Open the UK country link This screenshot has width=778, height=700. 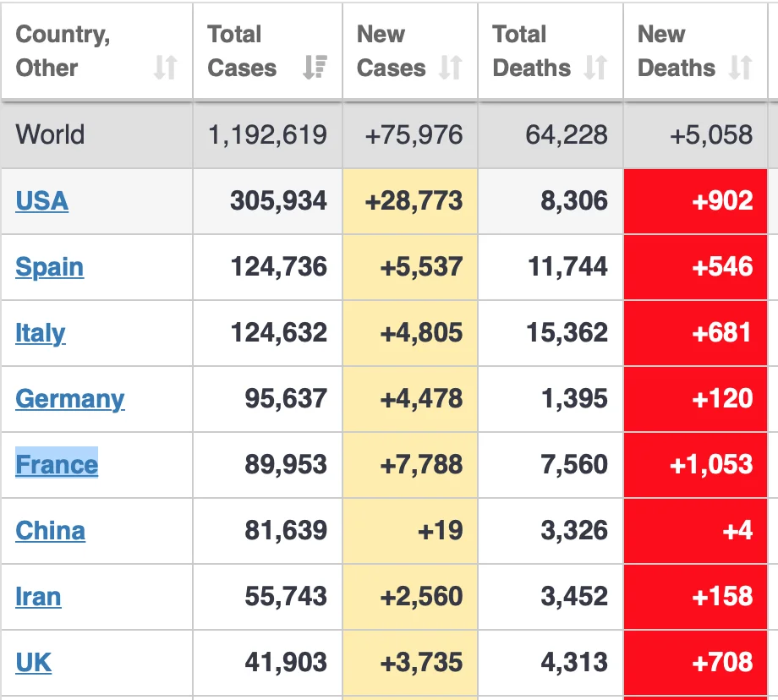[33, 663]
